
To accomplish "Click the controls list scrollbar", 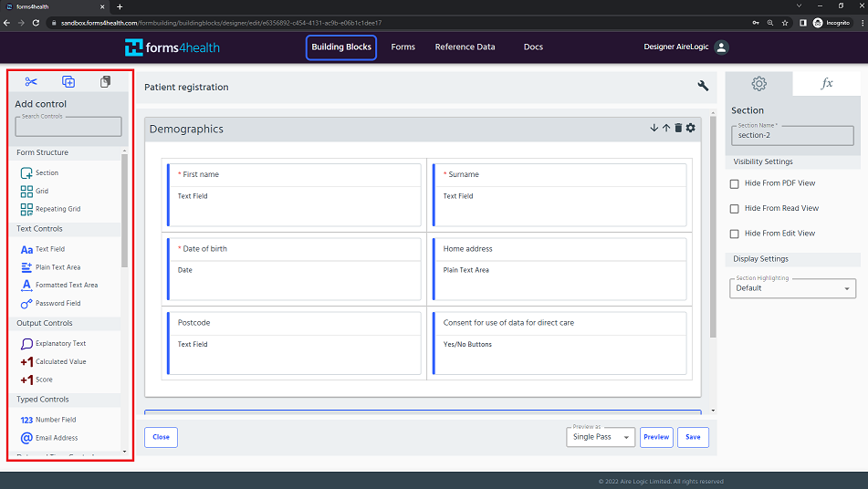I will pyautogui.click(x=124, y=210).
